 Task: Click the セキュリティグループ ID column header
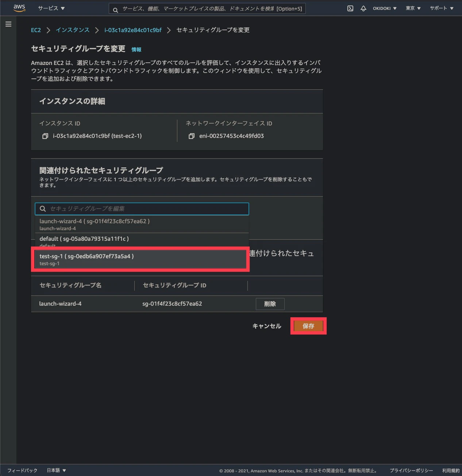tap(174, 285)
